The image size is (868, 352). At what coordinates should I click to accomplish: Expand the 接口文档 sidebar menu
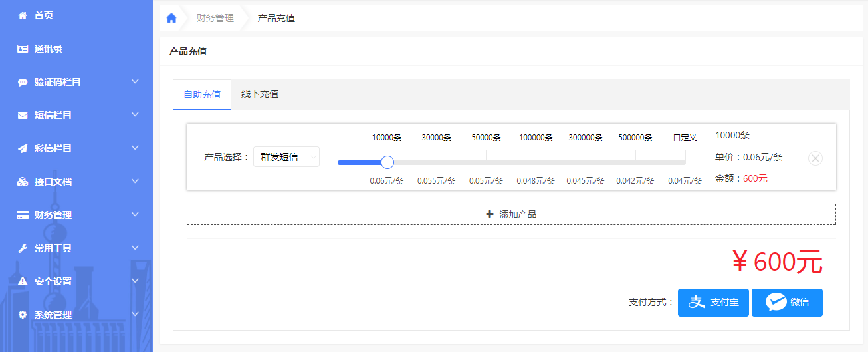click(76, 182)
